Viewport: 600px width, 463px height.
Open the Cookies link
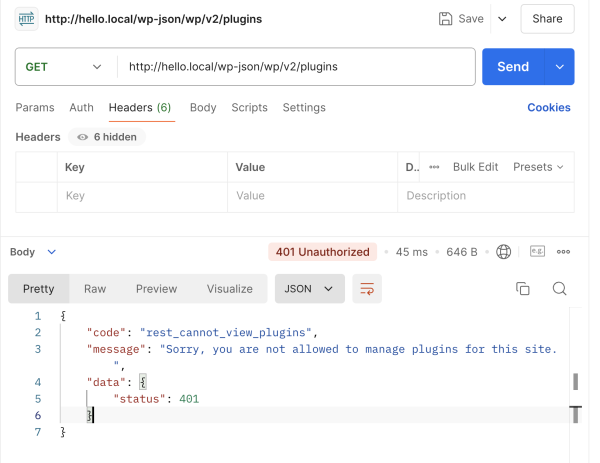click(549, 107)
